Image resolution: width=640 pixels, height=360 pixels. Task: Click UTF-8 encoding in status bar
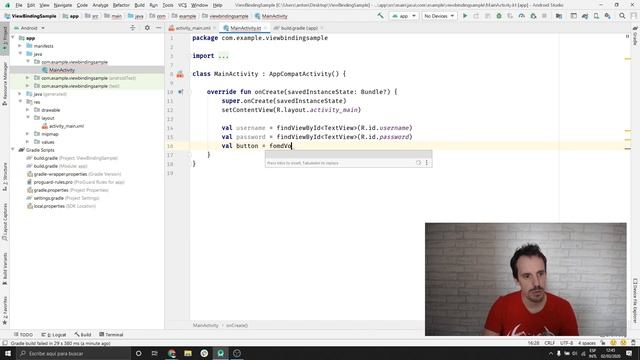click(x=567, y=343)
